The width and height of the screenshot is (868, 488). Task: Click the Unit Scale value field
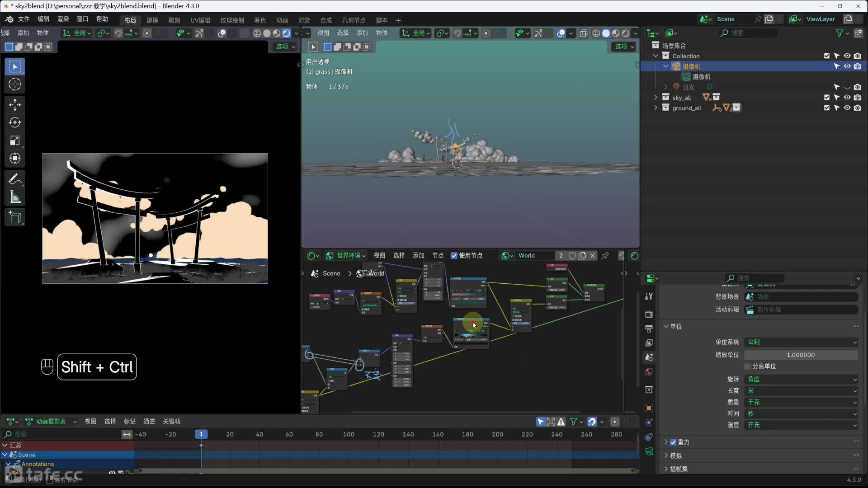coord(801,355)
